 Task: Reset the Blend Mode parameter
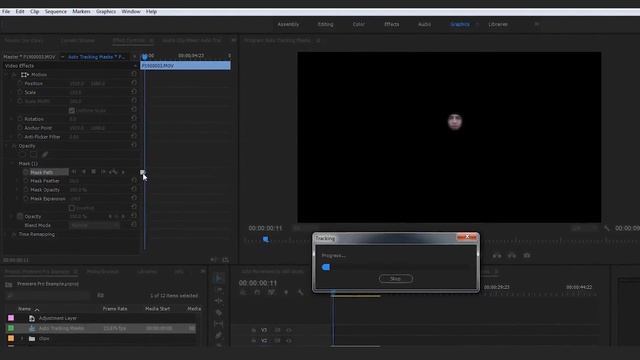pyautogui.click(x=134, y=225)
